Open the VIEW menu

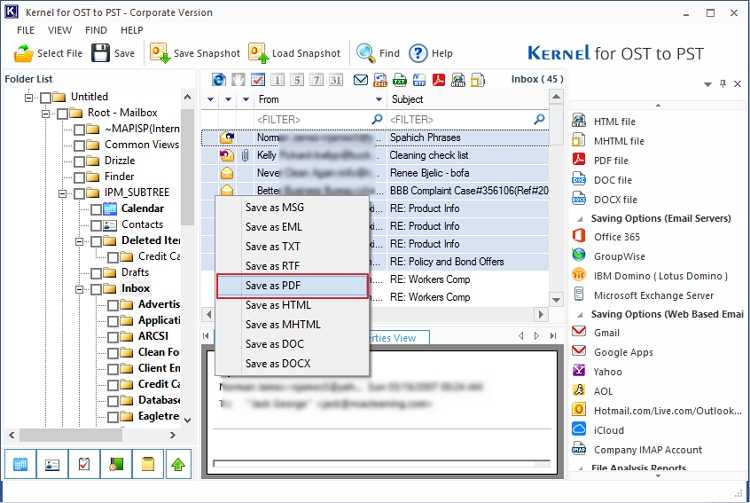[60, 30]
